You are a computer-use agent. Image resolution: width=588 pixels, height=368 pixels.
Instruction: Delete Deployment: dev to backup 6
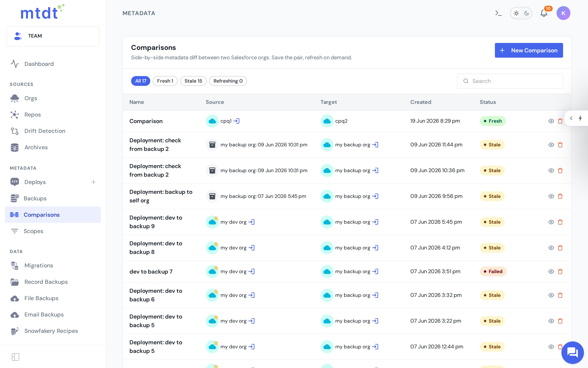[x=560, y=295]
